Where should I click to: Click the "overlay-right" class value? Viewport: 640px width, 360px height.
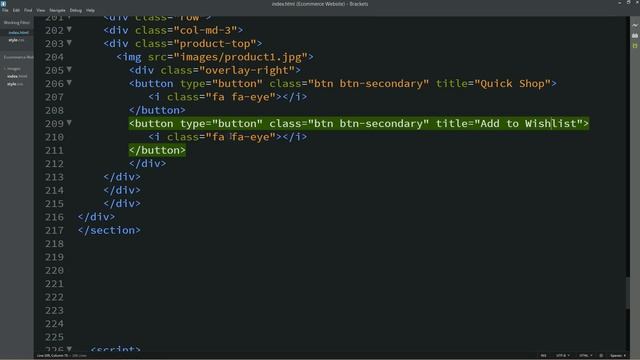pyautogui.click(x=247, y=70)
